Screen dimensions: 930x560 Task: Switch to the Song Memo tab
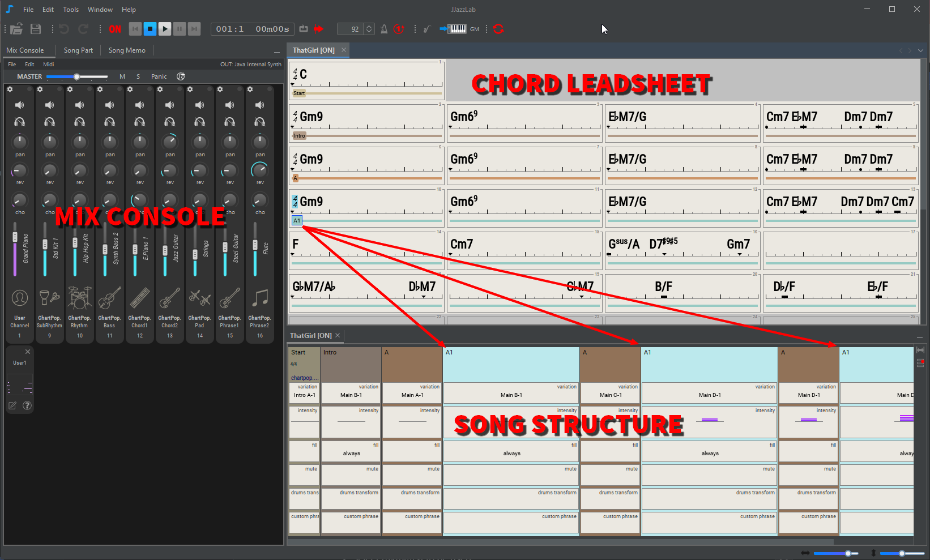(127, 50)
